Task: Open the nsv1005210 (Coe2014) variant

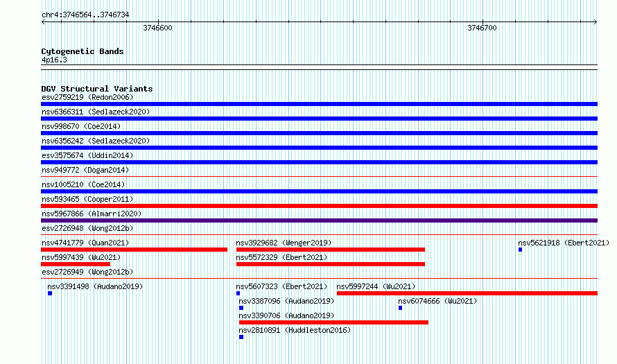Action: click(x=83, y=184)
